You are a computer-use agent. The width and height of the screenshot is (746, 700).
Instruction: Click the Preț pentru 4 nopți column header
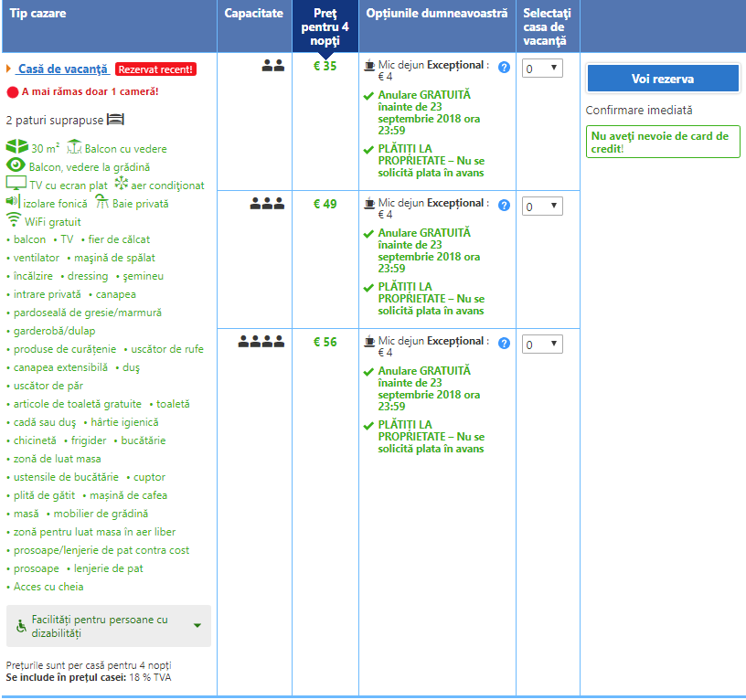pyautogui.click(x=325, y=27)
